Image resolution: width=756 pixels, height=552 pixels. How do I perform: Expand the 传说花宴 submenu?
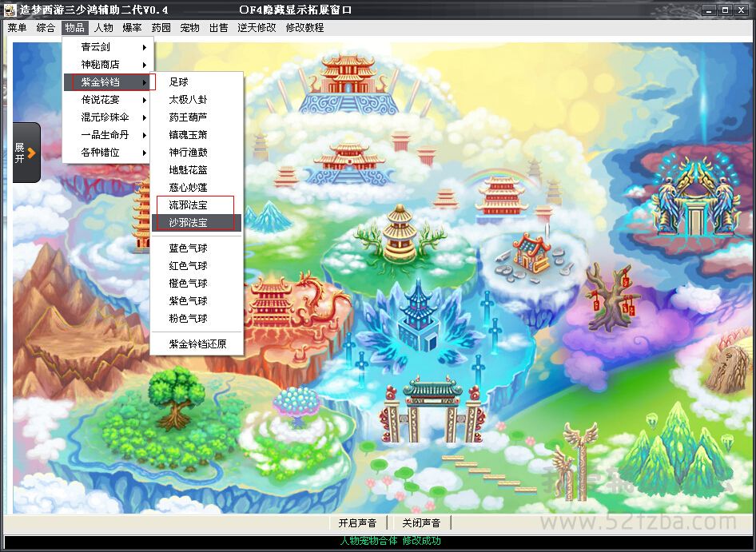109,100
